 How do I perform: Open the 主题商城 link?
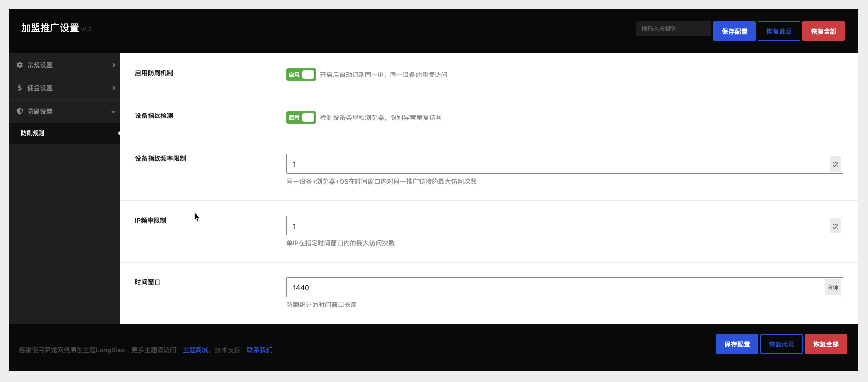tap(196, 350)
